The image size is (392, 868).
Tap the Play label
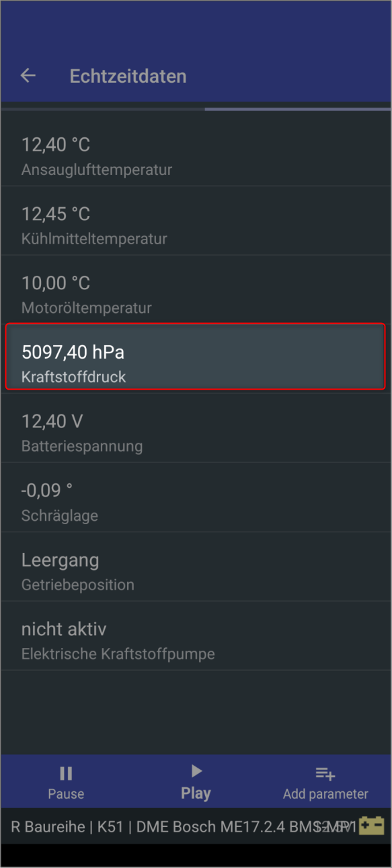coord(196,793)
